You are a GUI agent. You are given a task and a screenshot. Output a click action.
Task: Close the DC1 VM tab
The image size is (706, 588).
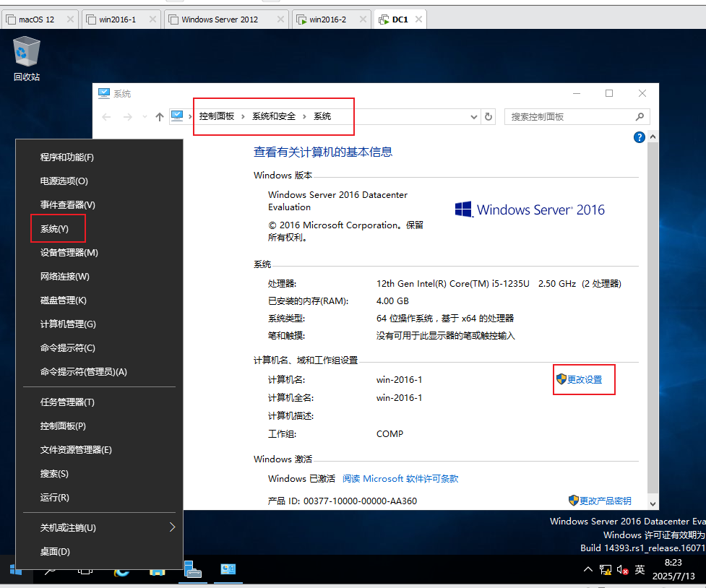pos(418,20)
